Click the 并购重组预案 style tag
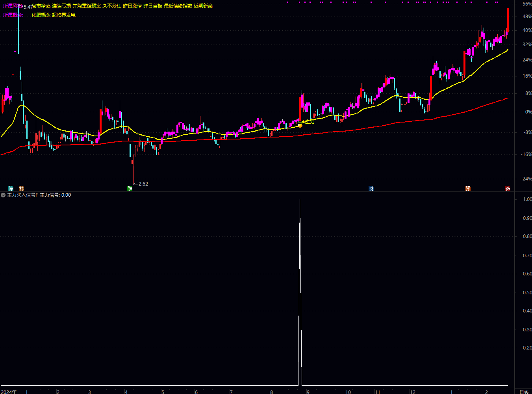This screenshot has width=532, height=394. point(87,6)
